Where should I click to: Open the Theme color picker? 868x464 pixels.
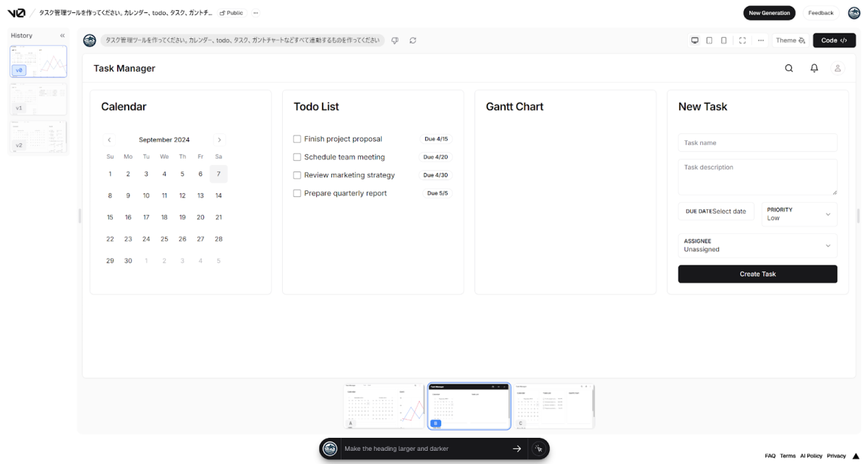tap(790, 41)
